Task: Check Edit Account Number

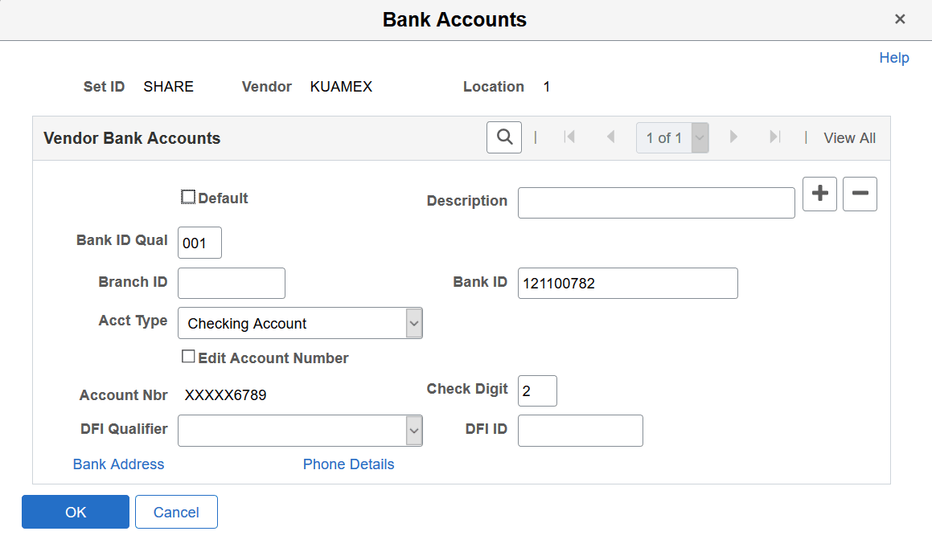Action: tap(188, 356)
